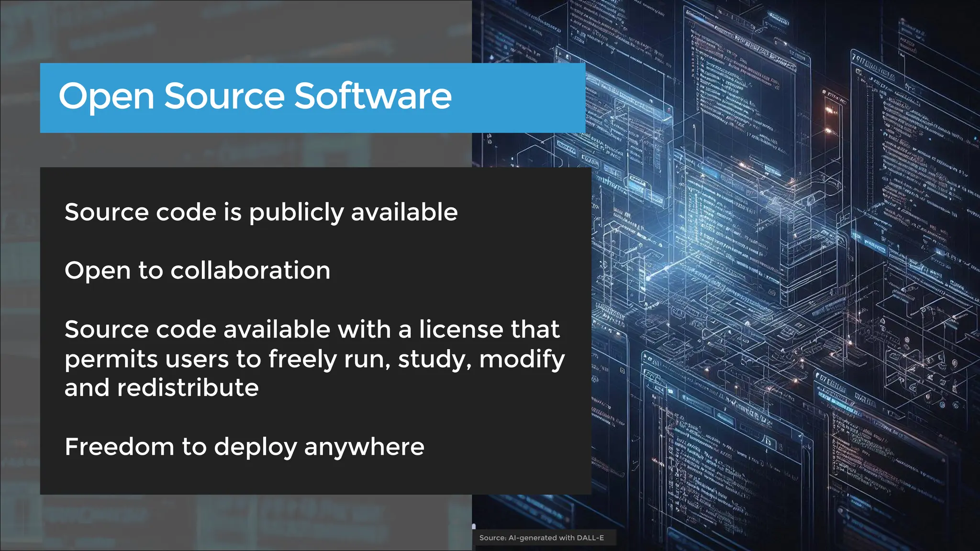Select the glowing circuit artwork image
980x551 pixels.
click(x=785, y=287)
